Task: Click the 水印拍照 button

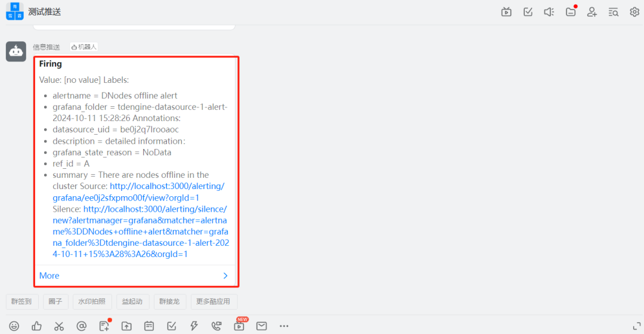Action: 92,302
